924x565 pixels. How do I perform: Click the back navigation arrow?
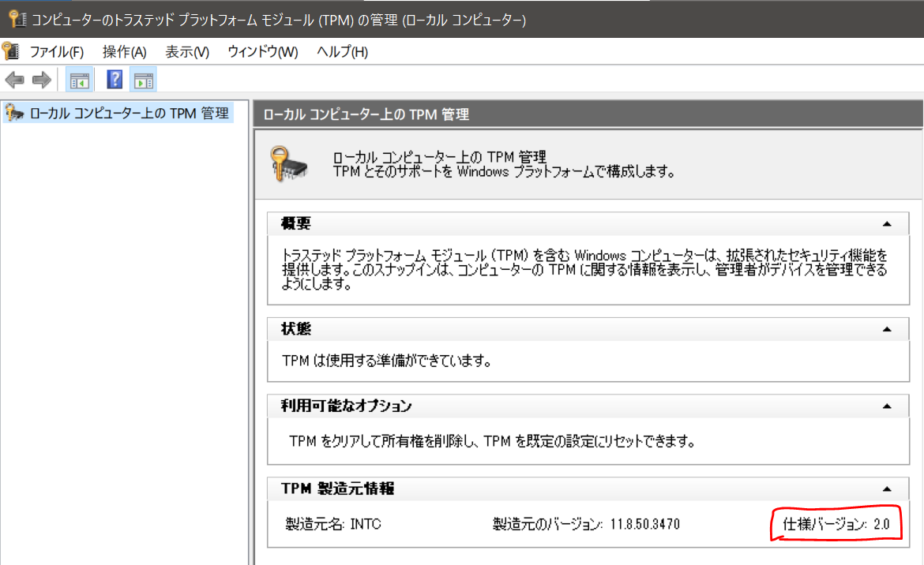[14, 79]
